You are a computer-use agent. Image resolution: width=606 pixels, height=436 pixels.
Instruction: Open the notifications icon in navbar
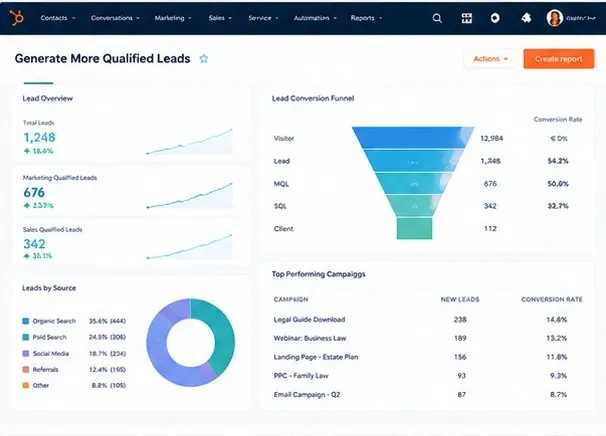pos(526,18)
